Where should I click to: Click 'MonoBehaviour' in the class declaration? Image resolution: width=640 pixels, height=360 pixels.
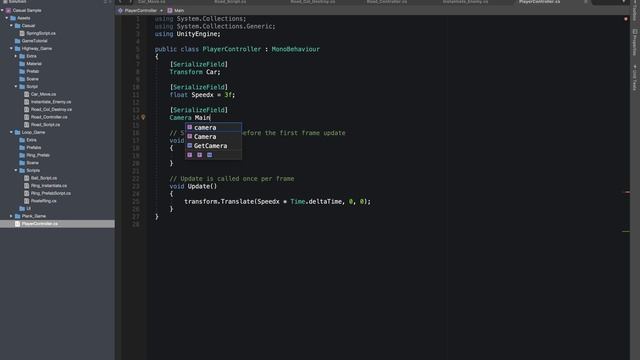click(x=296, y=49)
